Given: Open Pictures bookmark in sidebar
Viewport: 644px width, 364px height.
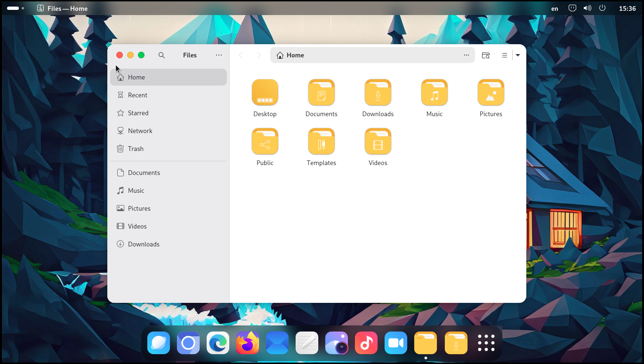Looking at the screenshot, I should point(169,208).
